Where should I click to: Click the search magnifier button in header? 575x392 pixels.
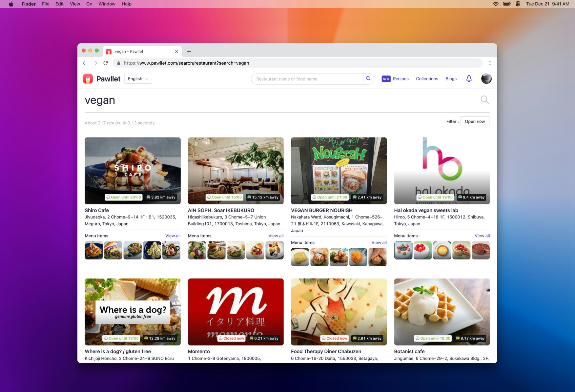tap(368, 79)
